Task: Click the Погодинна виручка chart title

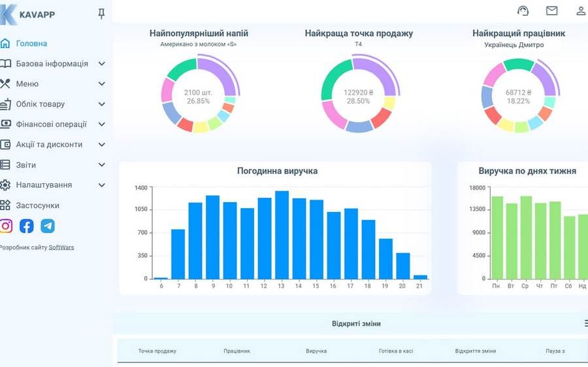Action: tap(277, 171)
